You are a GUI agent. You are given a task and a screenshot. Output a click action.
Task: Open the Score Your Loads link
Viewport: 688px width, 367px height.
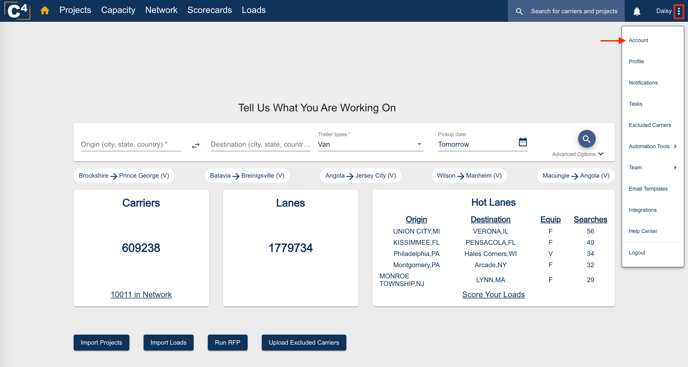click(x=493, y=295)
